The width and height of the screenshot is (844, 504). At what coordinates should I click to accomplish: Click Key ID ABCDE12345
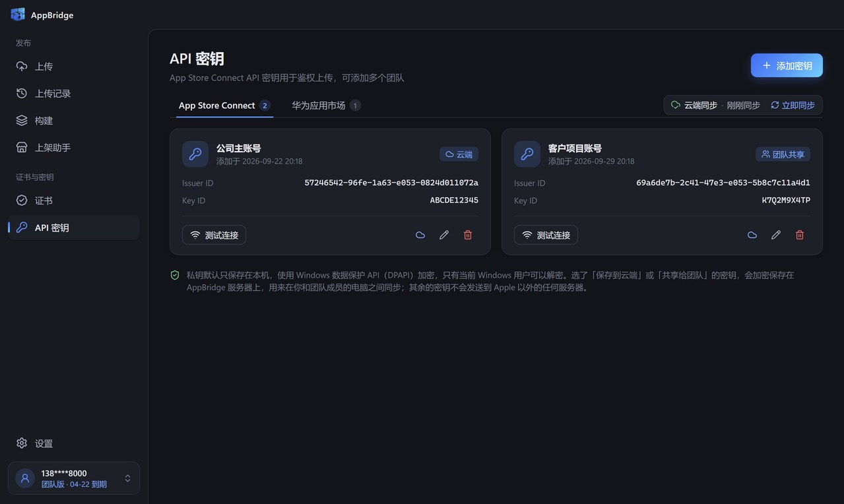(x=454, y=200)
